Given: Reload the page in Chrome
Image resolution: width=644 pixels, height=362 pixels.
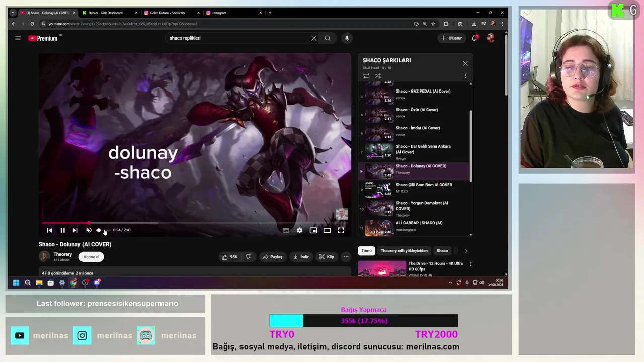Looking at the screenshot, I should click(32, 24).
